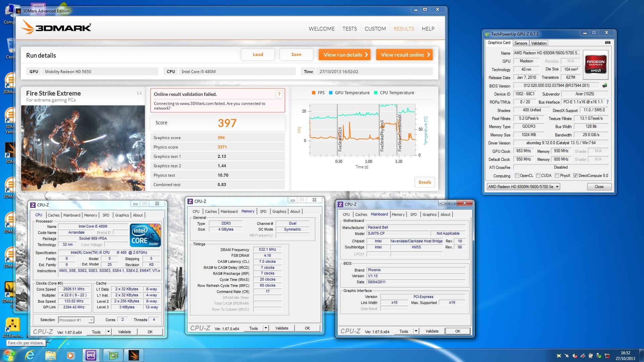Toggle the OpenCL checkbox in GPU-Z
Screen dimensions: 644x362
(x=517, y=176)
